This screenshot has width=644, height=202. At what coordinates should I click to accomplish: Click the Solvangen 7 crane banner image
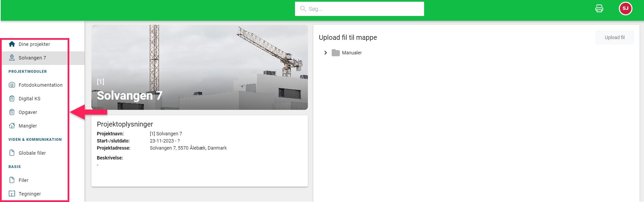tap(199, 67)
